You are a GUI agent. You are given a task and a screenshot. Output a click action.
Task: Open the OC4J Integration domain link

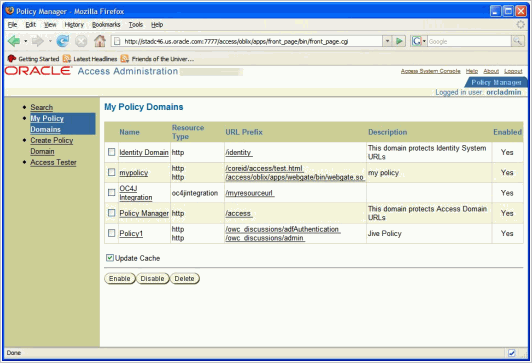point(136,193)
